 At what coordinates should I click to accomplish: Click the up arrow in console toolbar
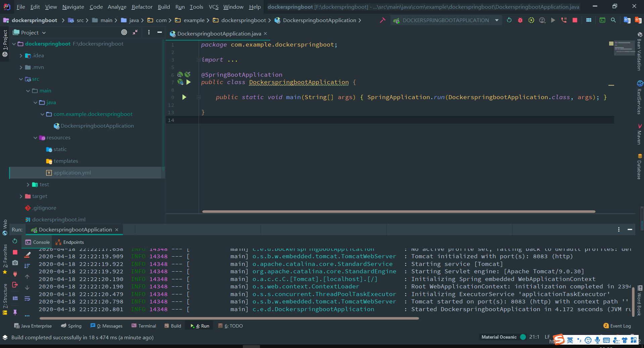[27, 277]
